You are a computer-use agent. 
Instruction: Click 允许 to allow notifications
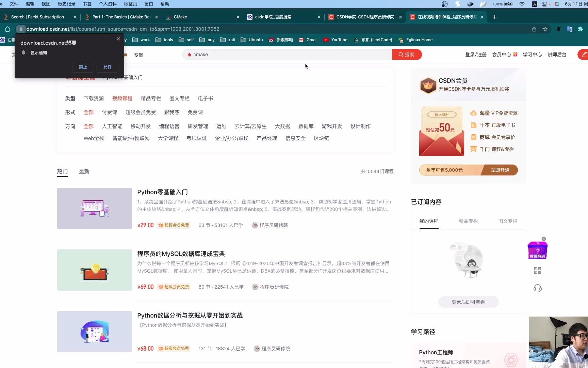click(x=108, y=67)
